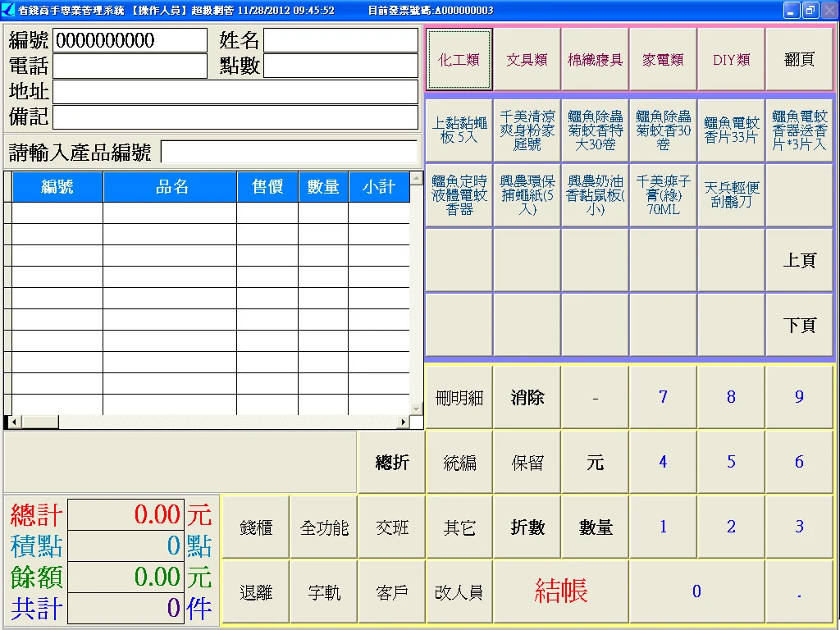Image resolution: width=840 pixels, height=630 pixels.
Task: Select the 化工類 category tab
Action: [458, 58]
